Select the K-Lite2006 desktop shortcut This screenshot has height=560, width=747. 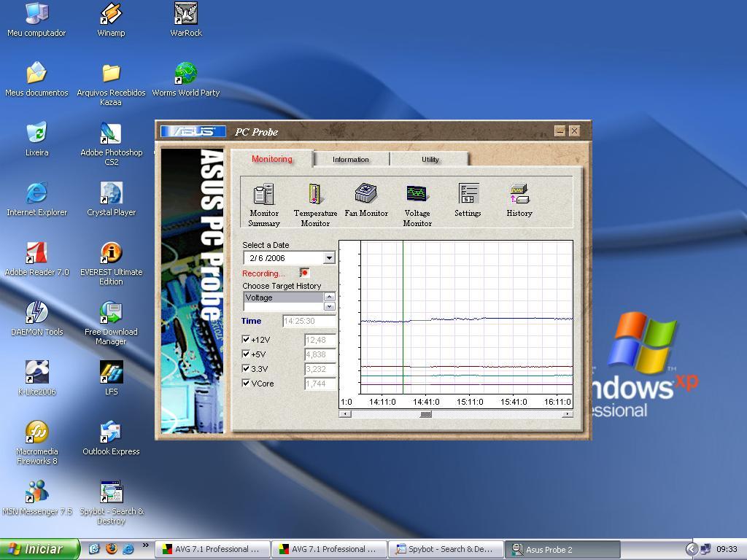click(36, 378)
